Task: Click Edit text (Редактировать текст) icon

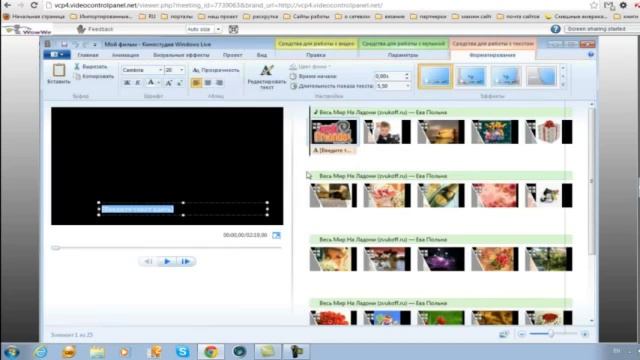Action: pos(267,71)
